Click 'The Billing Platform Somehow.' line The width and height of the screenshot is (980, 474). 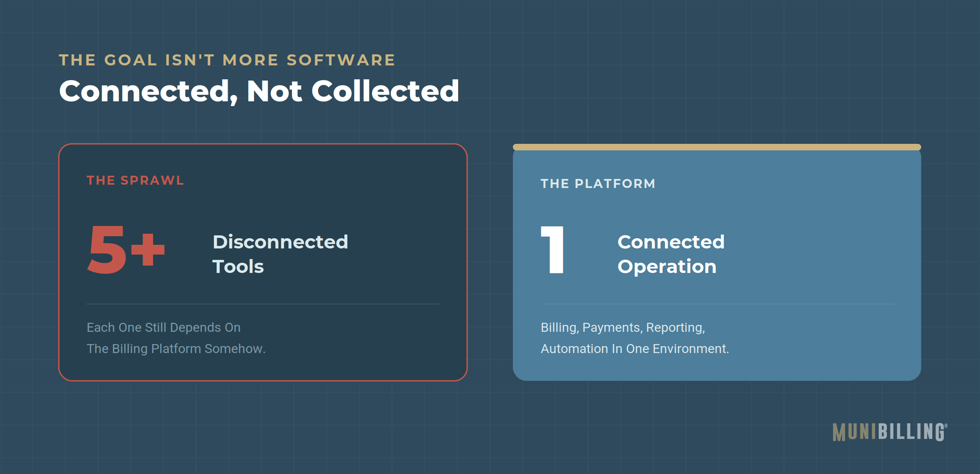click(x=176, y=349)
